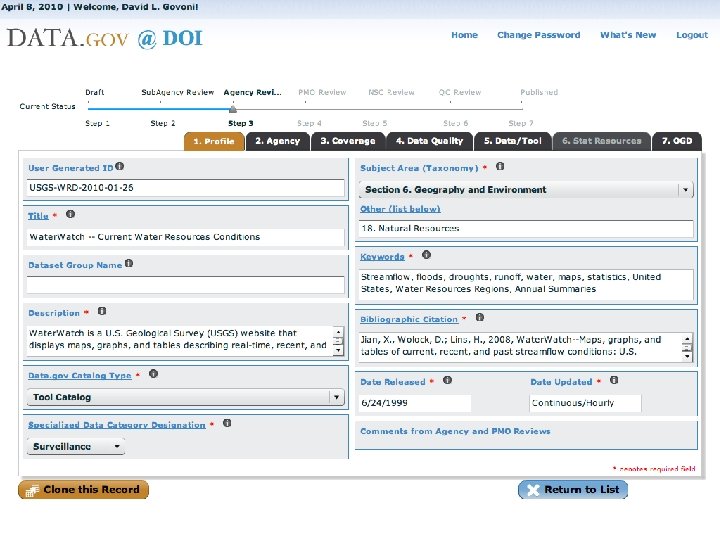Image resolution: width=720 pixels, height=540 pixels.
Task: Click the Return to List button
Action: pyautogui.click(x=573, y=489)
